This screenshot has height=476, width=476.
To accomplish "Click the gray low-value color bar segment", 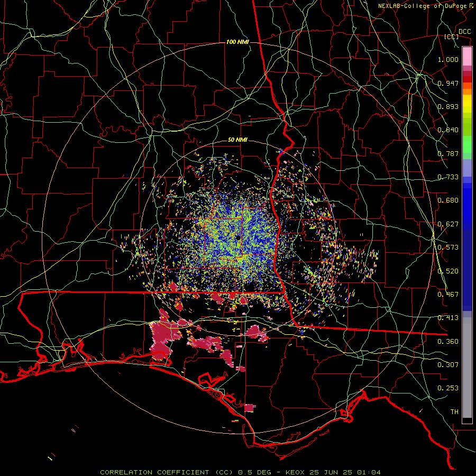I will [467, 368].
